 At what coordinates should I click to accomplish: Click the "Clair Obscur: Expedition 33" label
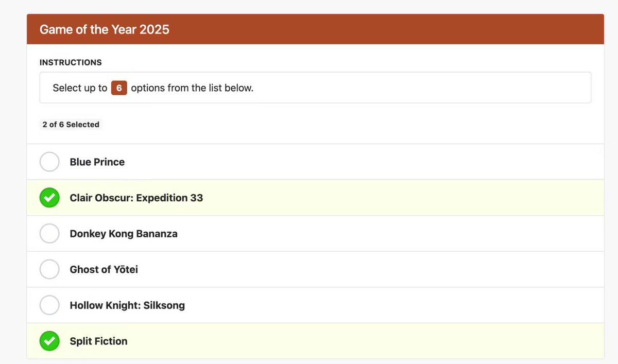coord(136,198)
